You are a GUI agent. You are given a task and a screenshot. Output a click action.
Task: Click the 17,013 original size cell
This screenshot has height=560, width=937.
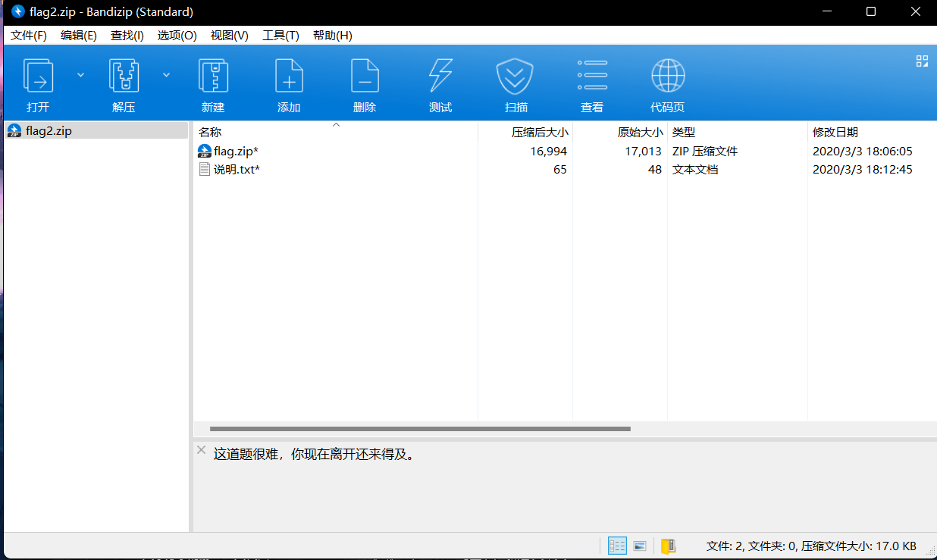[643, 151]
